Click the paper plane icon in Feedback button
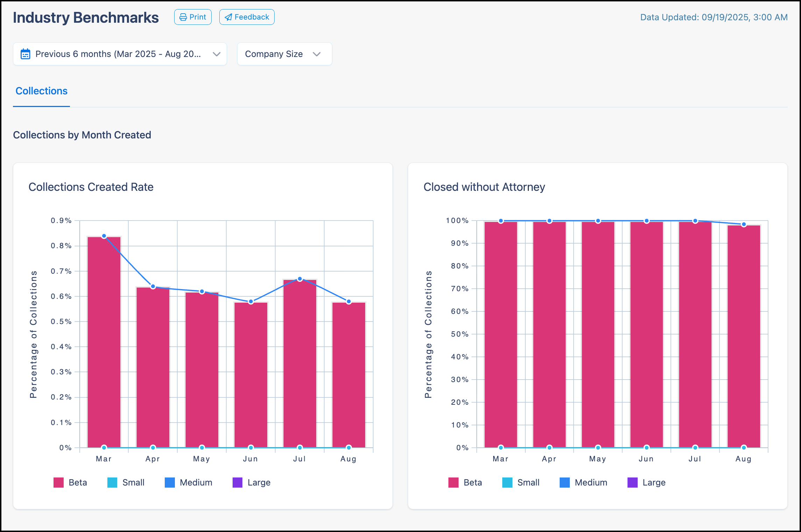Viewport: 801px width, 532px height. tap(229, 17)
